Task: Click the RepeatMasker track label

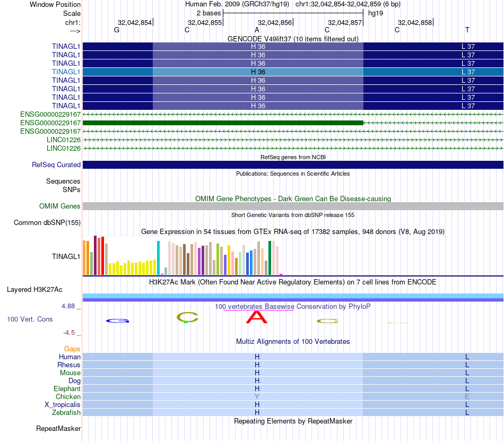Action: coord(58,429)
